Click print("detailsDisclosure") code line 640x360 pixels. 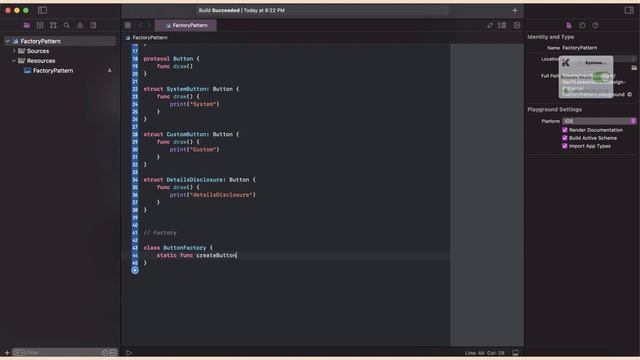pos(213,195)
